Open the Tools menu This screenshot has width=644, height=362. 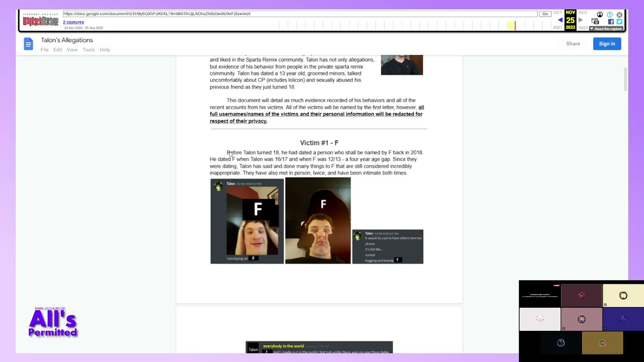pos(89,50)
